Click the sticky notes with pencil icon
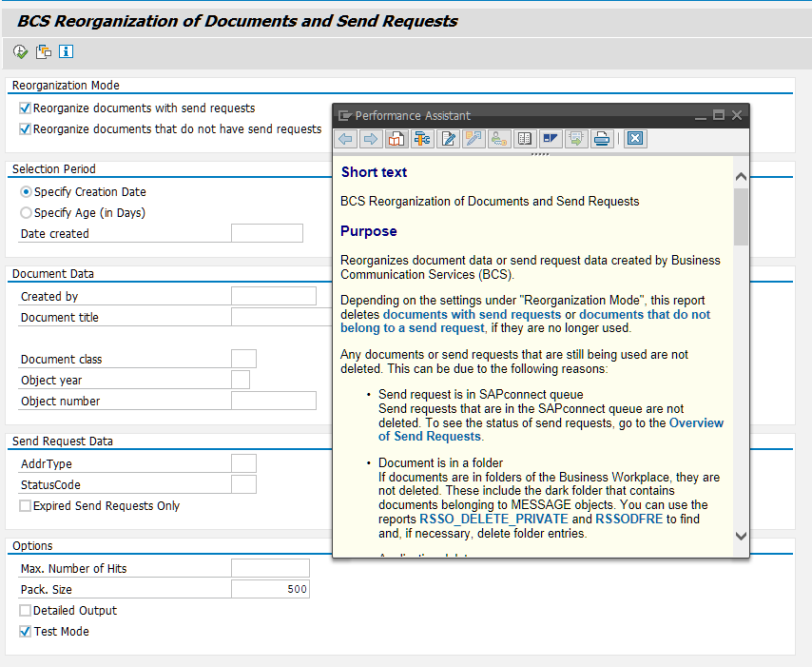The width and height of the screenshot is (812, 667). click(x=474, y=139)
